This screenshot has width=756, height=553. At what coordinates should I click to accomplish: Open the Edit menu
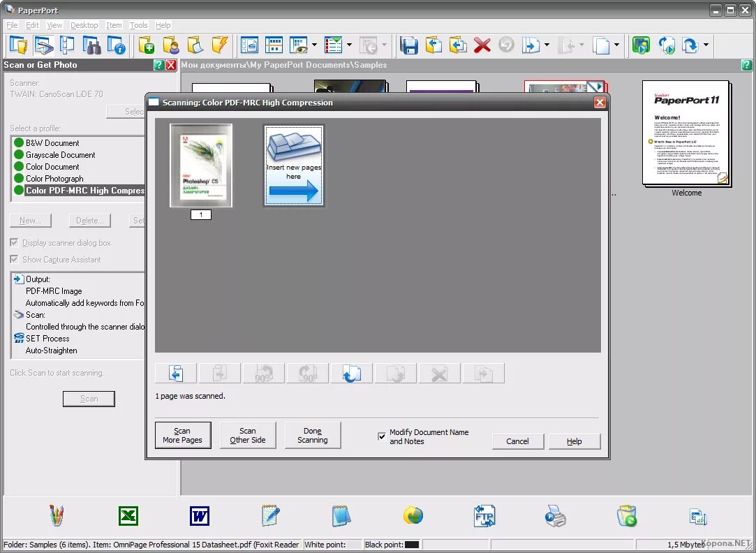tap(32, 25)
